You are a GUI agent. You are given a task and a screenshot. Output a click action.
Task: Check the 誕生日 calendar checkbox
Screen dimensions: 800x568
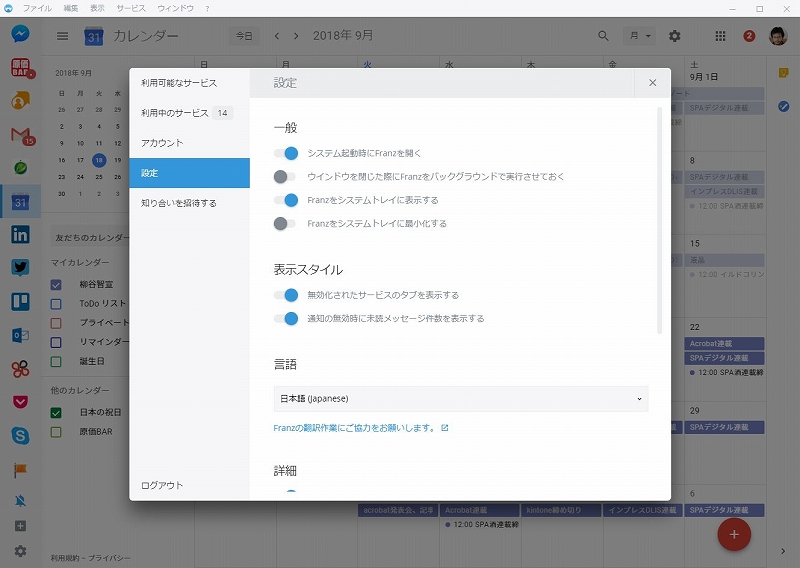pyautogui.click(x=56, y=361)
